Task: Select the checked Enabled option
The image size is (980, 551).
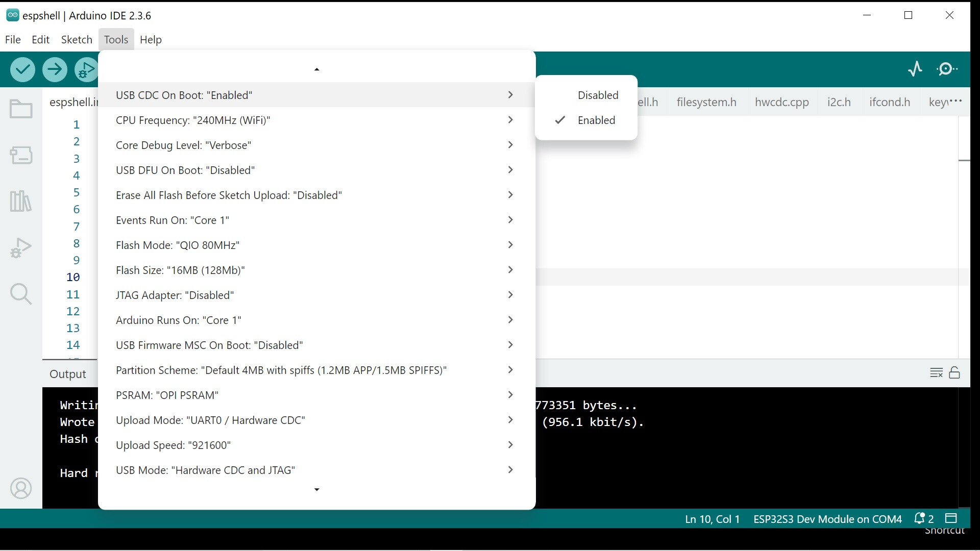Action: [596, 120]
